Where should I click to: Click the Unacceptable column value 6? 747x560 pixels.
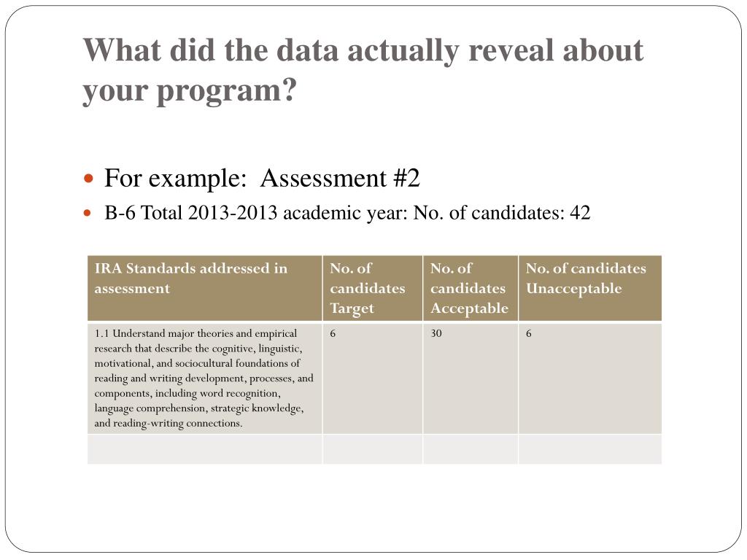tap(530, 333)
